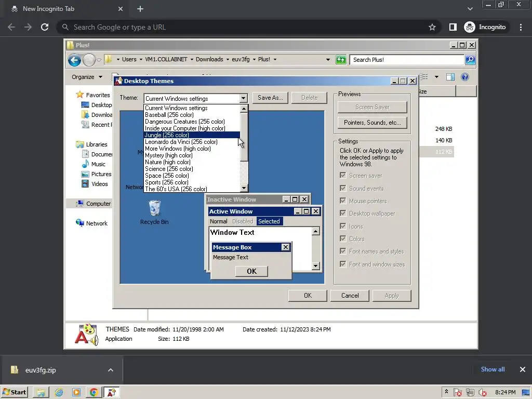Open Music library in sidebar
The width and height of the screenshot is (532, 399).
point(98,164)
